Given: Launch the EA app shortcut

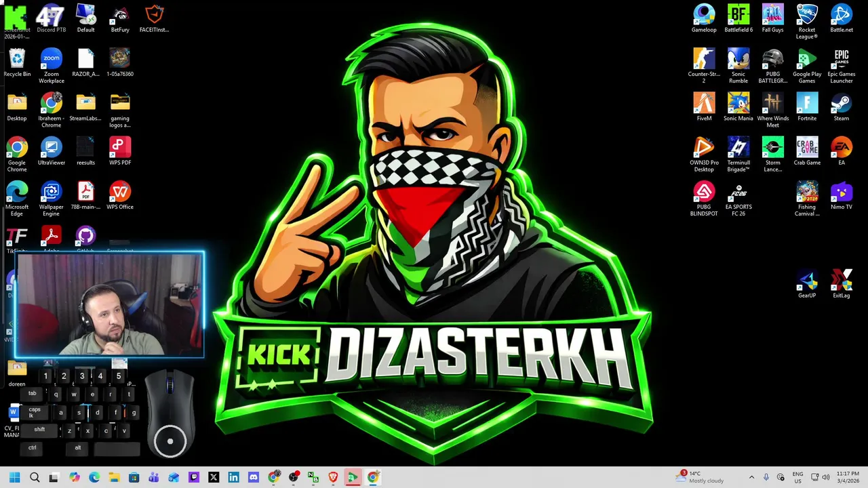Looking at the screenshot, I should click(842, 151).
